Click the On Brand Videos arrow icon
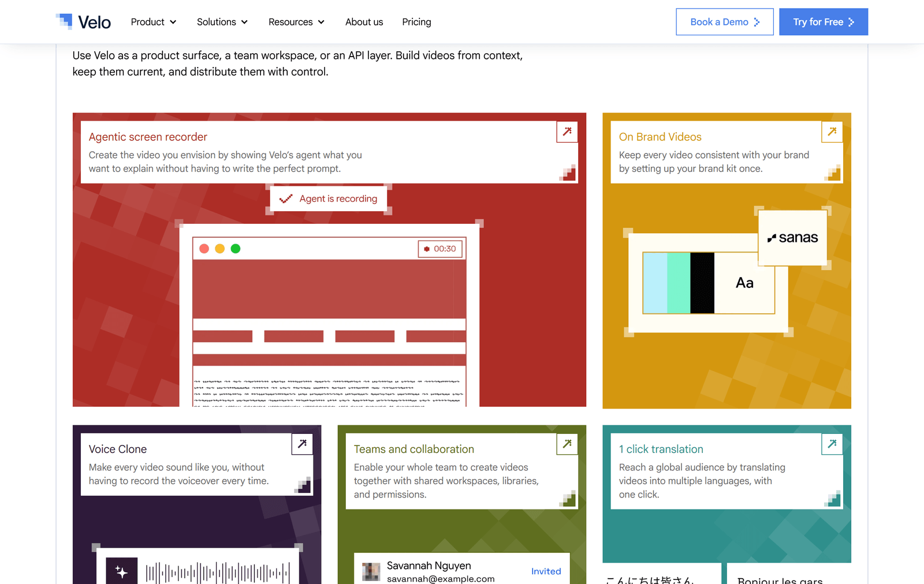The height and width of the screenshot is (584, 924). (x=832, y=132)
